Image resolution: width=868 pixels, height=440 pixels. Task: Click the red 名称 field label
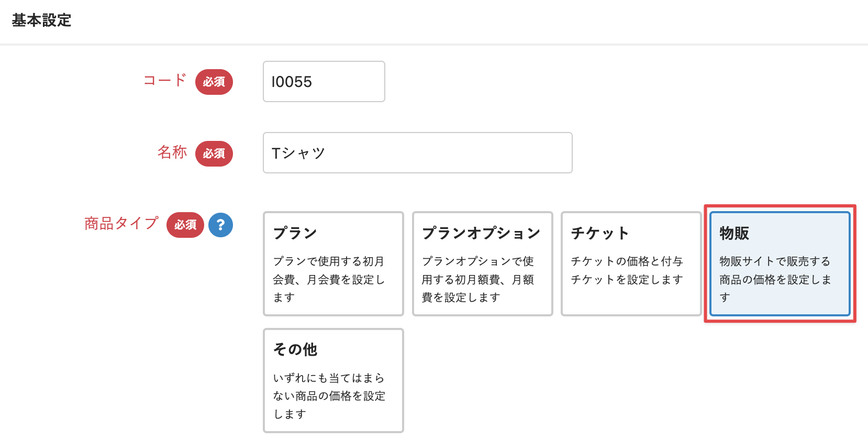(172, 152)
